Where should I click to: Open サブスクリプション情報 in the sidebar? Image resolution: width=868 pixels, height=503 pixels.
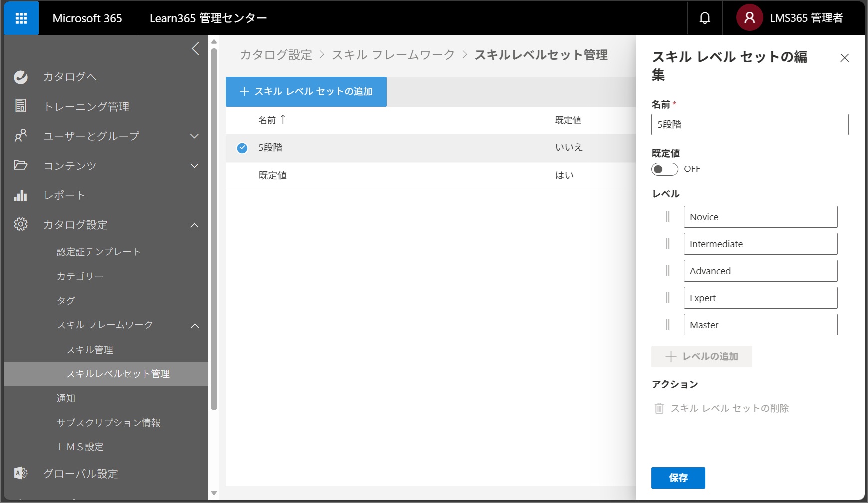pyautogui.click(x=108, y=423)
